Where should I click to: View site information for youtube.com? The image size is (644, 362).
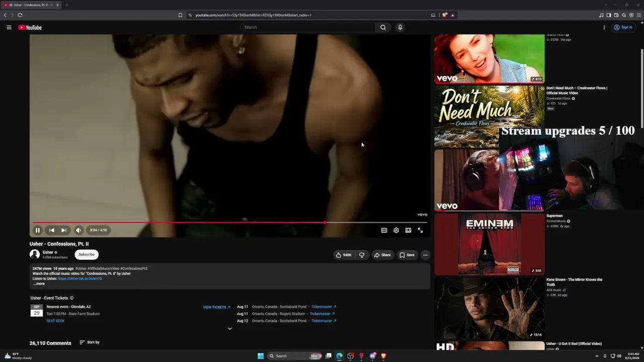point(190,15)
